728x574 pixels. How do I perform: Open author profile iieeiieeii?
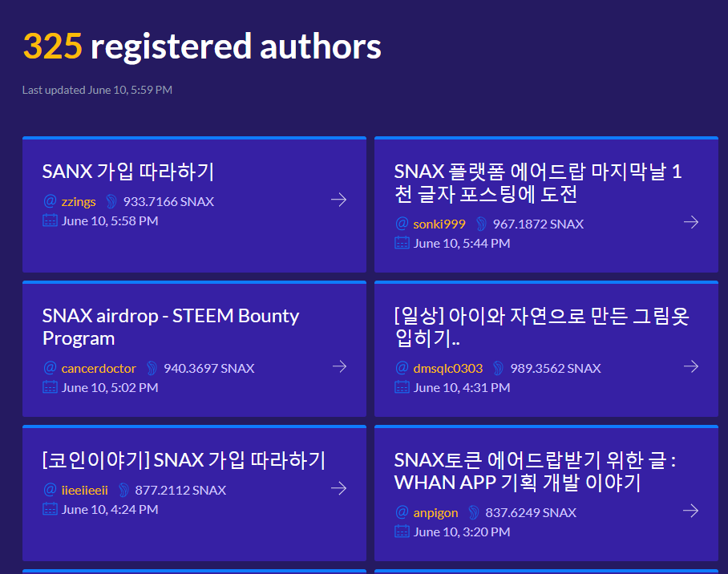(84, 491)
